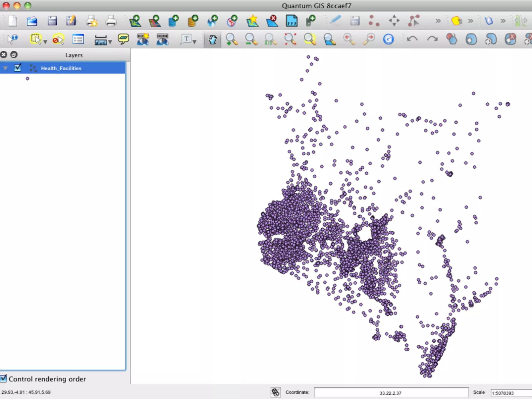Select the Identify Features tool
The width and height of the screenshot is (532, 399).
pos(12,39)
